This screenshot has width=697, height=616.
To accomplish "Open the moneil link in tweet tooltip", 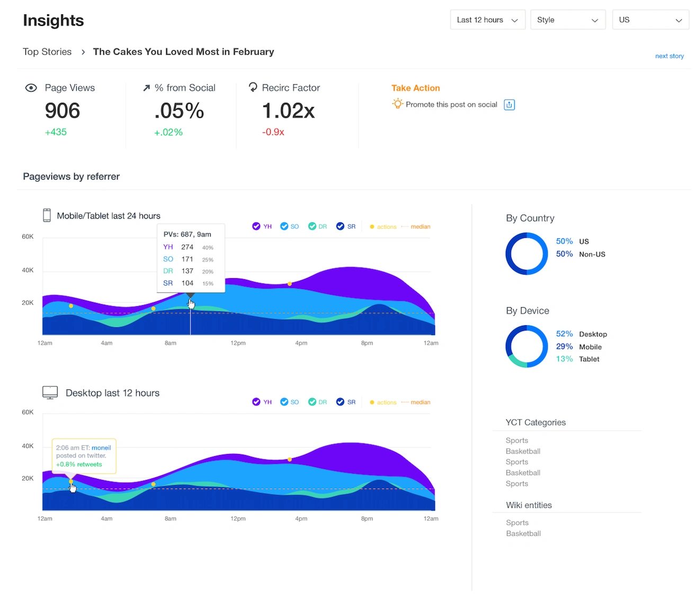I will coord(101,448).
